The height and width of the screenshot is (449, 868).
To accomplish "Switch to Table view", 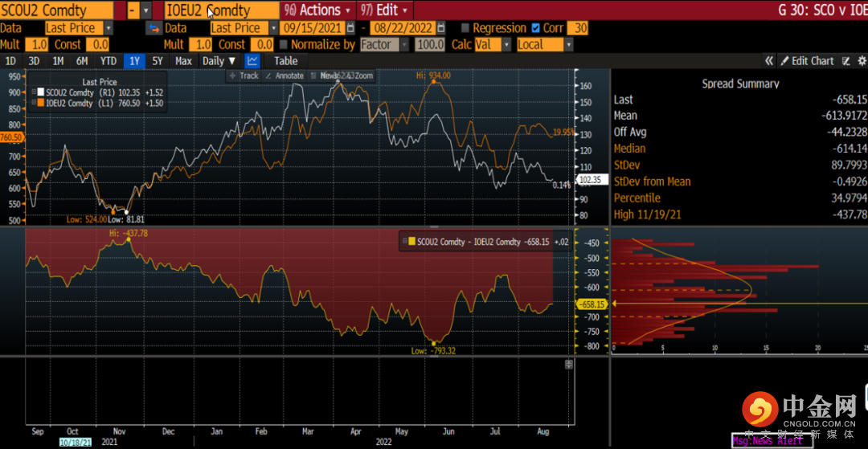I will [285, 61].
